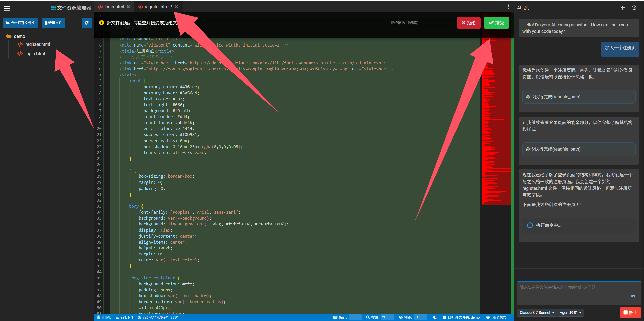644x321 pixels.
Task: Close the login.html tab
Action: (128, 7)
